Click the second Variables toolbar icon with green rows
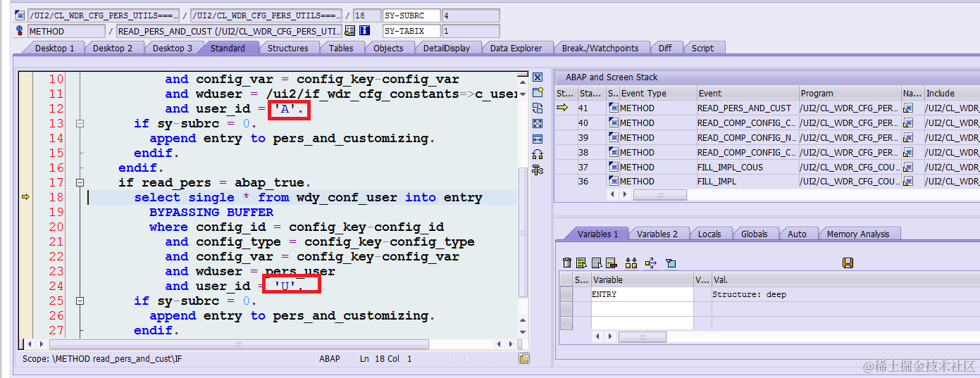Viewport: 980px width, 378px height. [x=581, y=263]
